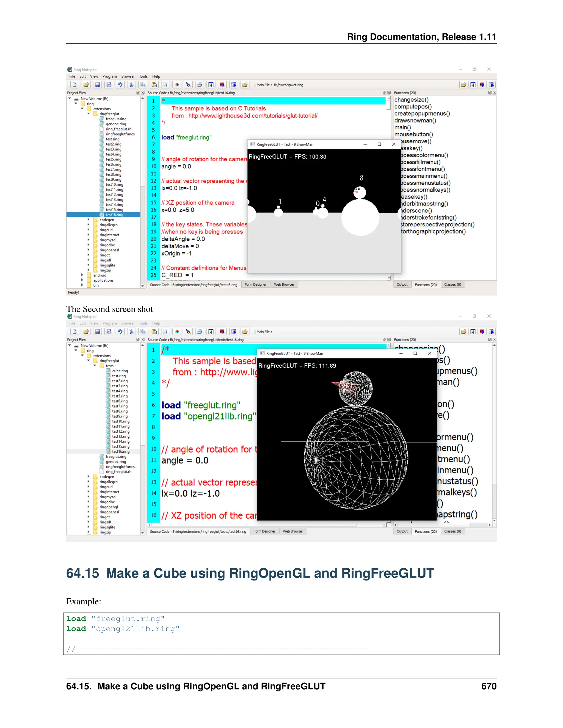Image resolution: width=563 pixels, height=728 pixels.
Task: Click Font 'A' icon in top toolbar
Action: 165,85
